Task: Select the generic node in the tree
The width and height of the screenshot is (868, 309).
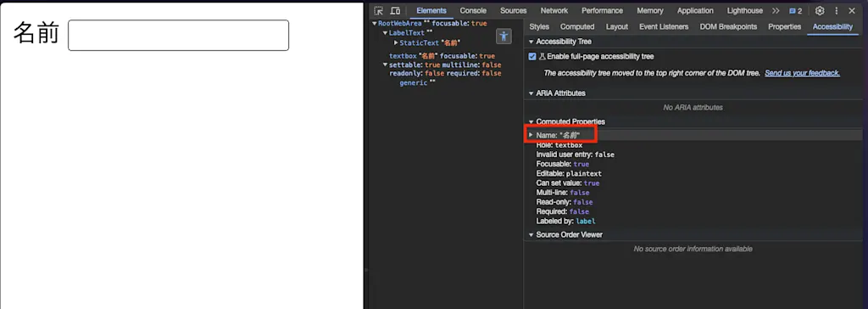Action: click(x=417, y=82)
